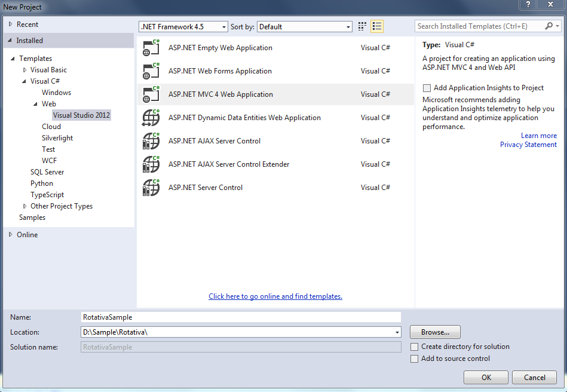Click the Location path text field
The width and height of the screenshot is (567, 392).
237,332
